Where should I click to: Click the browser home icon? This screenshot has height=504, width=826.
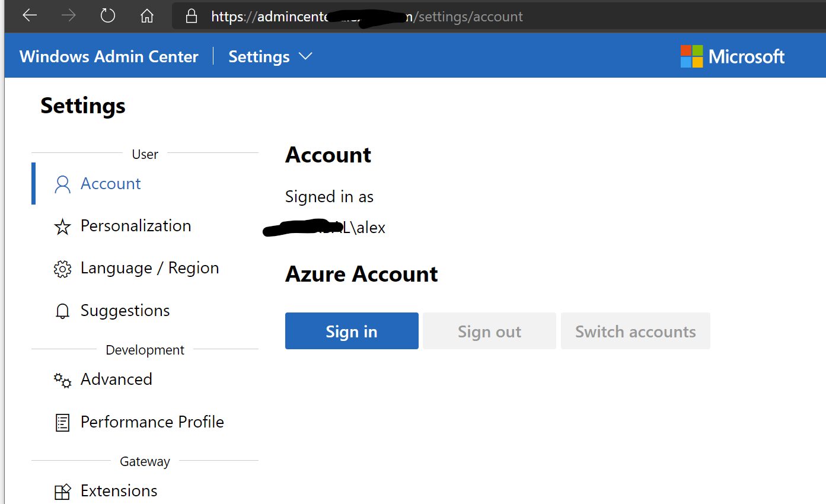[146, 16]
